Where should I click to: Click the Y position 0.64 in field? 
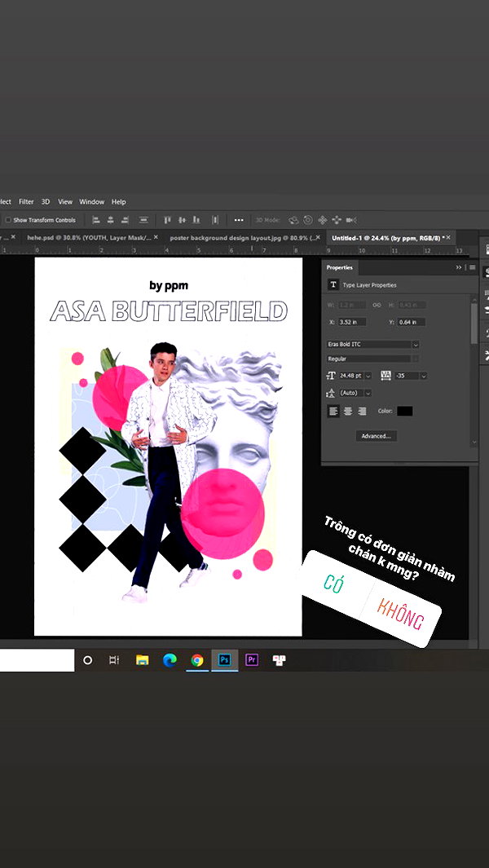coord(411,322)
